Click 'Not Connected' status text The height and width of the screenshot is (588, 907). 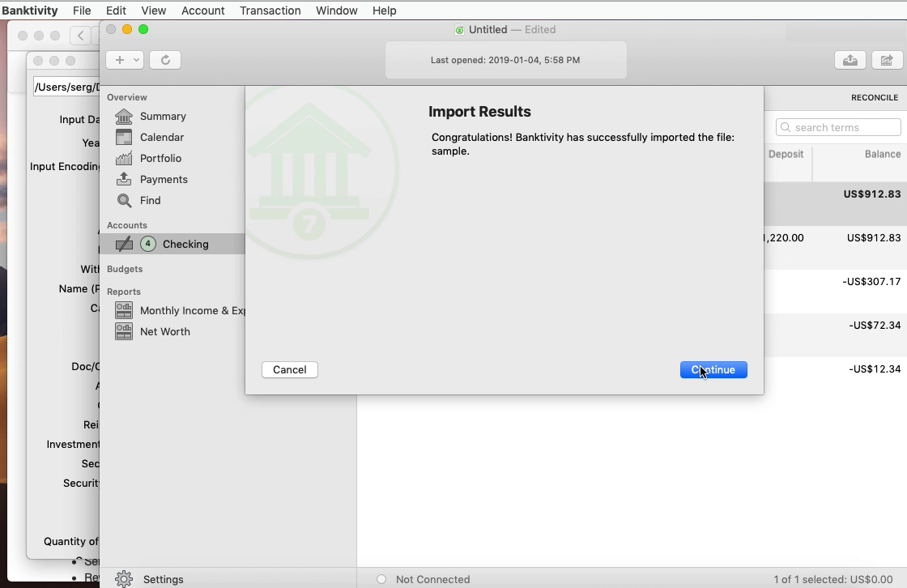pos(432,579)
